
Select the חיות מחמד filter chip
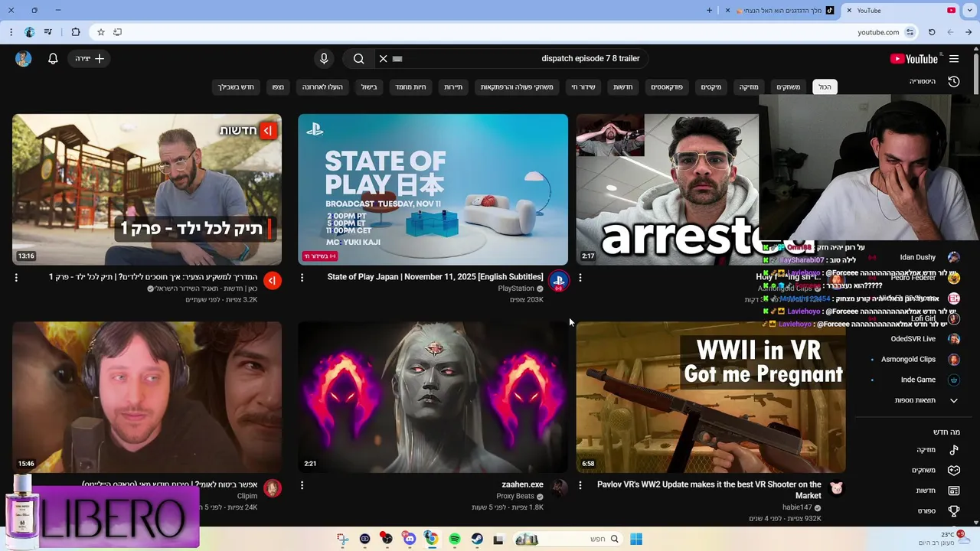pyautogui.click(x=410, y=87)
